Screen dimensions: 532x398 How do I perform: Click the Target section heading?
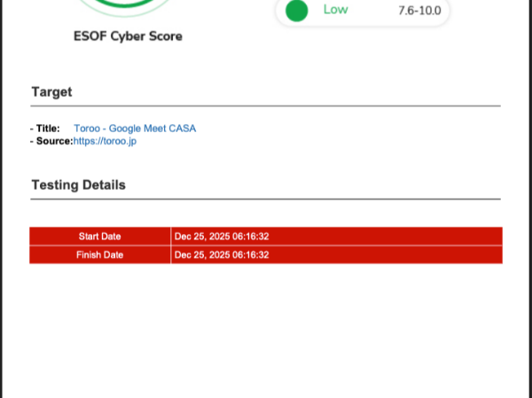tap(51, 92)
